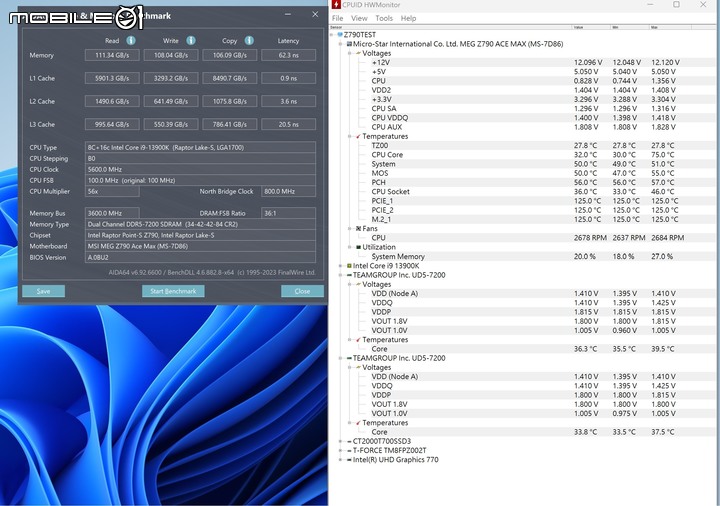Click the Memory Type DDR5-7200 field

[200, 224]
